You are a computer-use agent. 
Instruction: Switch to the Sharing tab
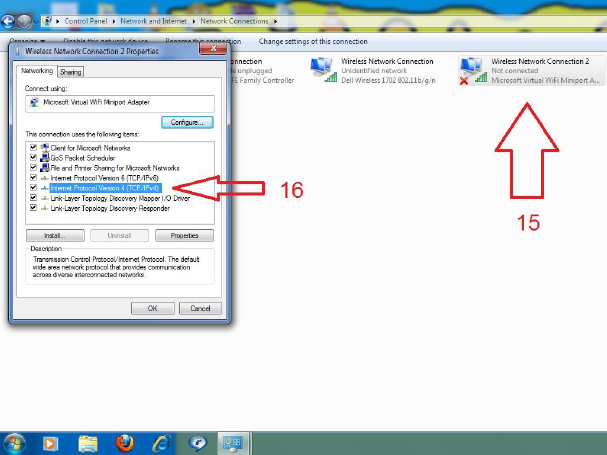click(70, 72)
